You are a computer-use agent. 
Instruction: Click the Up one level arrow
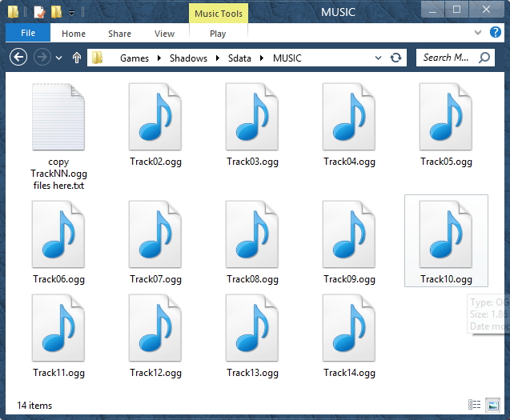[x=77, y=58]
